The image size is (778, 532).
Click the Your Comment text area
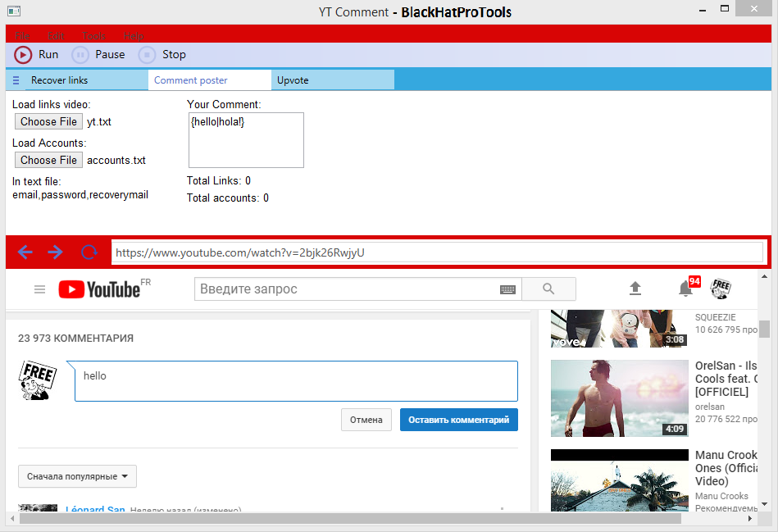click(x=246, y=140)
